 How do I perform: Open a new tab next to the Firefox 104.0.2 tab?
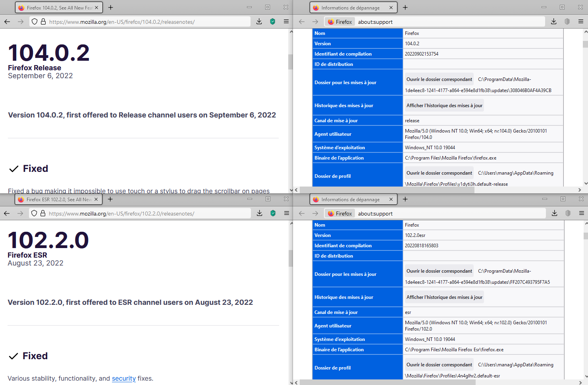[111, 8]
